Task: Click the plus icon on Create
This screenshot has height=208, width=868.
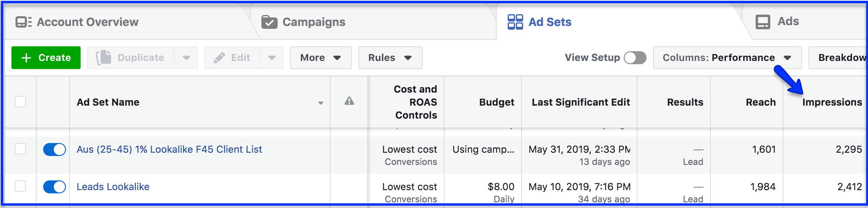Action: point(26,58)
